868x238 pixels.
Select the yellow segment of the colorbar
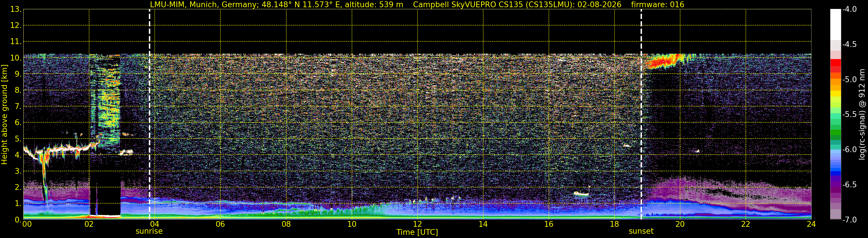point(836,94)
